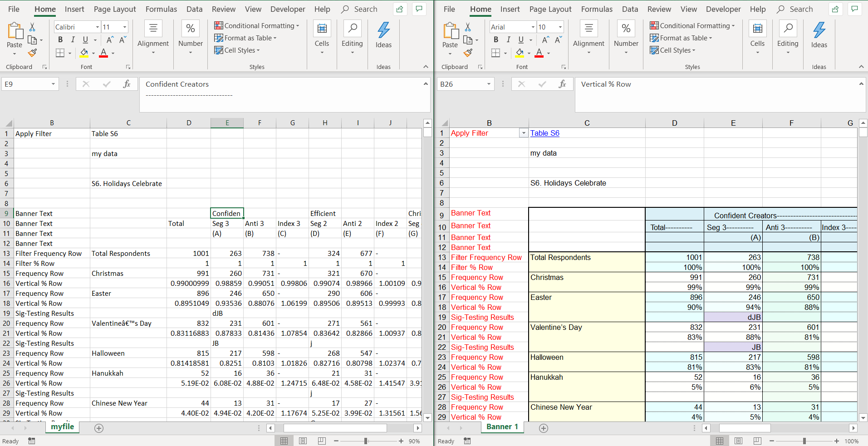Toggle Underline in left window ribbon
868x446 pixels.
(x=85, y=40)
